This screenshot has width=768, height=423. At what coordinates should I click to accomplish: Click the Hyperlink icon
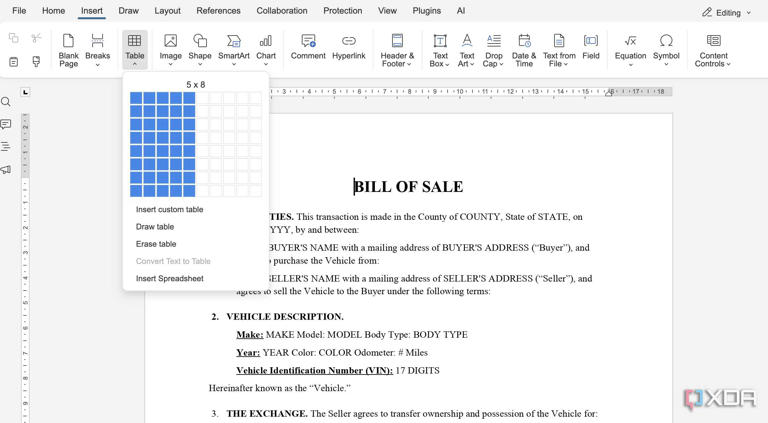pos(349,41)
